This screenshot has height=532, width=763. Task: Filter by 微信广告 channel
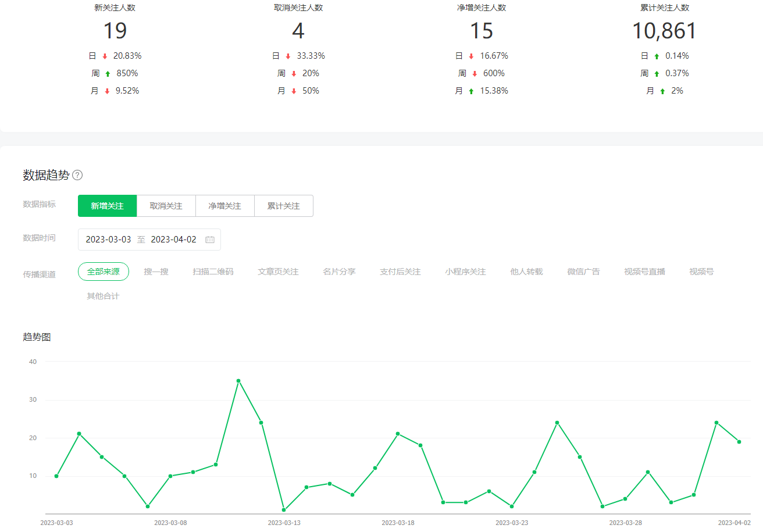point(583,272)
